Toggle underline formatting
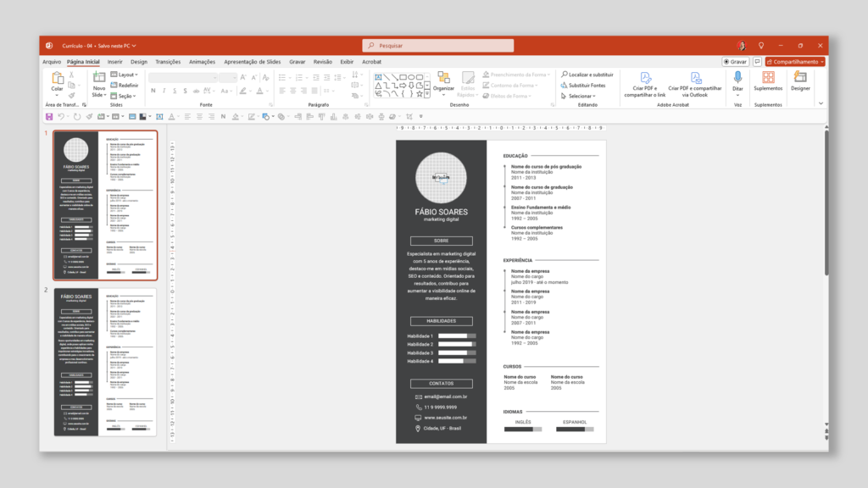The image size is (868, 488). coord(175,91)
